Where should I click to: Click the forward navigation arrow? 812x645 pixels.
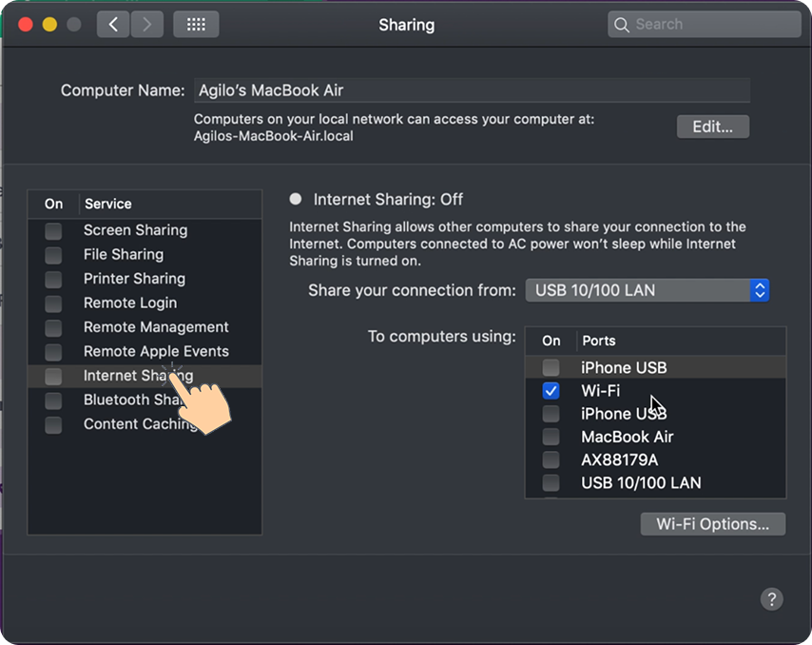pyautogui.click(x=147, y=24)
